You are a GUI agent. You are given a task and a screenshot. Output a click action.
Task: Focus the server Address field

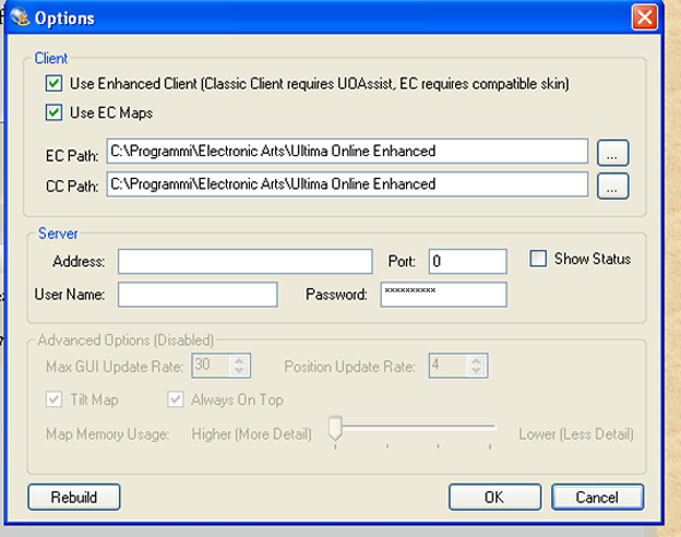(x=245, y=261)
